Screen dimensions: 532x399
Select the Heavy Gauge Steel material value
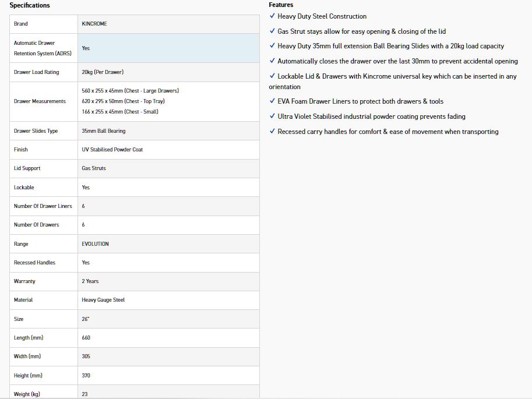pos(103,300)
